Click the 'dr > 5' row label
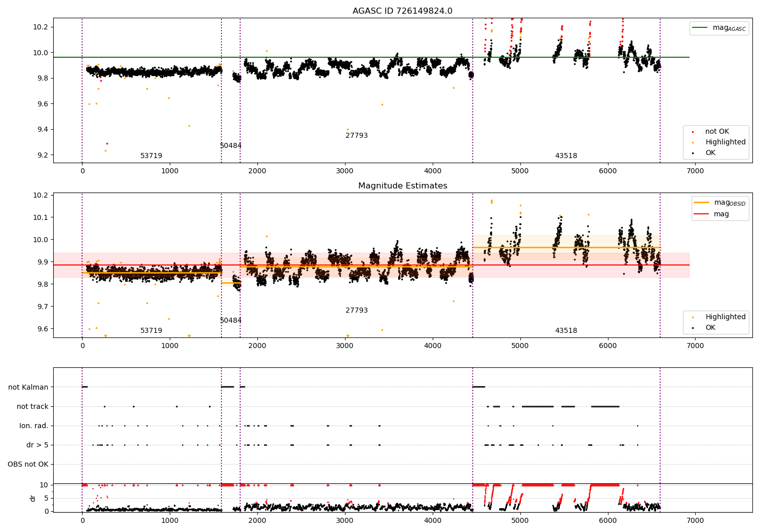 coord(37,445)
